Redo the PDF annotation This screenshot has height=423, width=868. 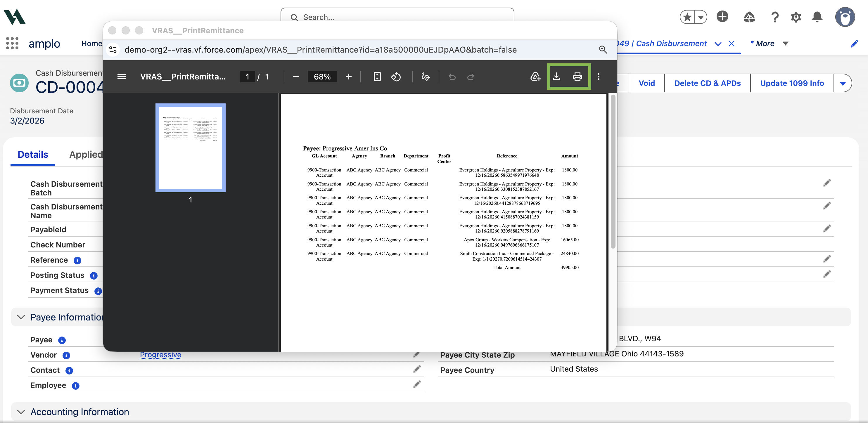(x=471, y=77)
